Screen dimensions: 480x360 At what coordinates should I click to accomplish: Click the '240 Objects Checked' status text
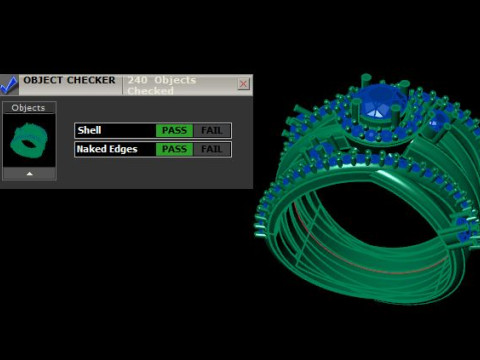(162, 85)
